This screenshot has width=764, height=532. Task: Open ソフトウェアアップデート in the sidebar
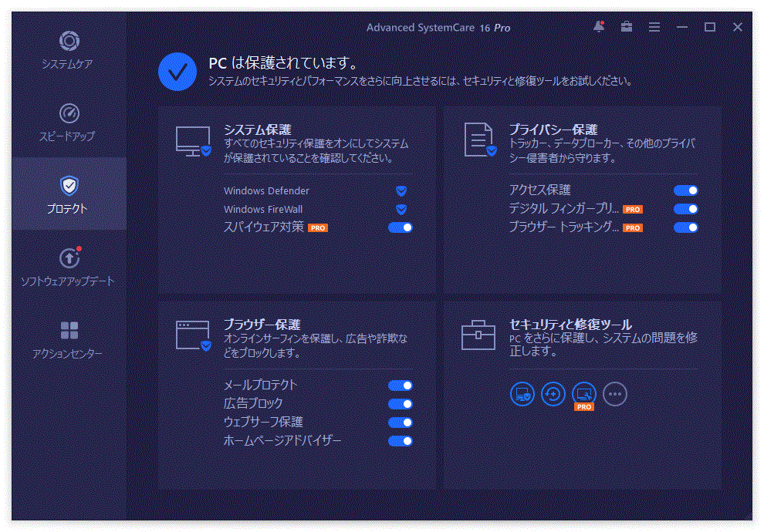[x=69, y=267]
